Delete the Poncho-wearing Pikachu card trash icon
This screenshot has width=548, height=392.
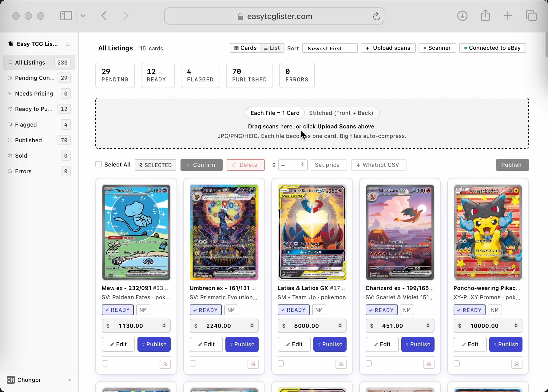517,364
